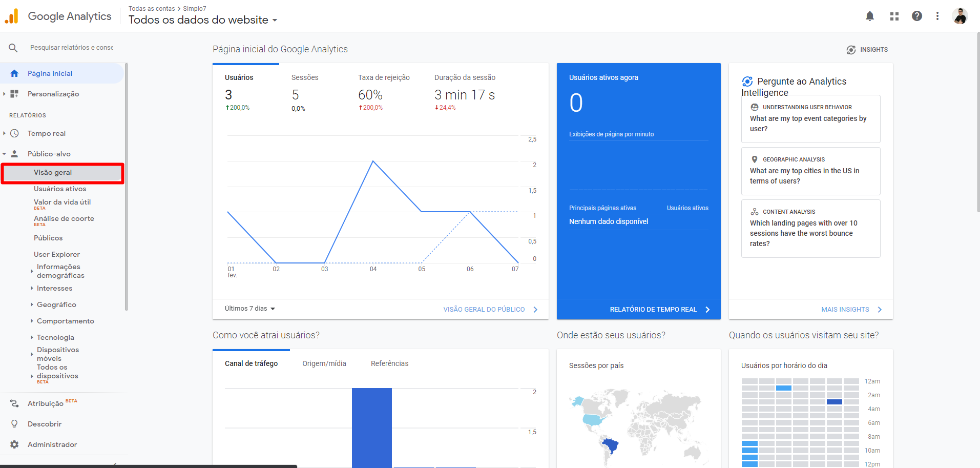The height and width of the screenshot is (468, 980).
Task: Select the Usuários metric tab
Action: click(246, 92)
